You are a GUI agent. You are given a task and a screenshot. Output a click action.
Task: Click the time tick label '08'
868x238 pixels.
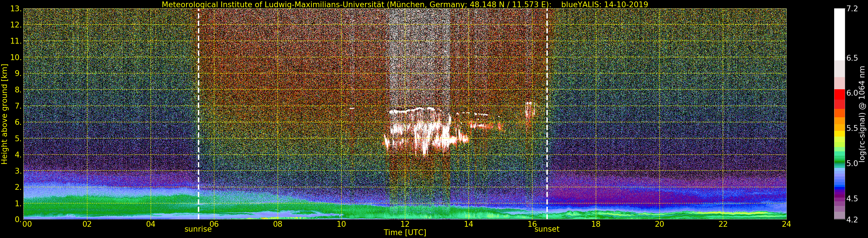(x=278, y=224)
